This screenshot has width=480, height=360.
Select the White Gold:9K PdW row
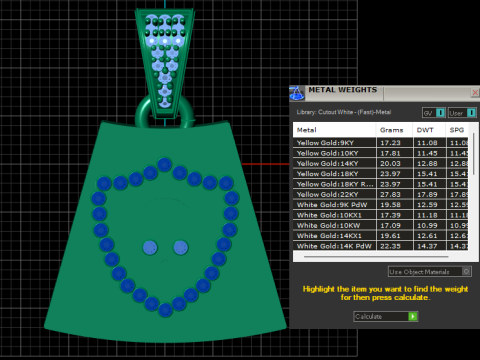(x=381, y=205)
